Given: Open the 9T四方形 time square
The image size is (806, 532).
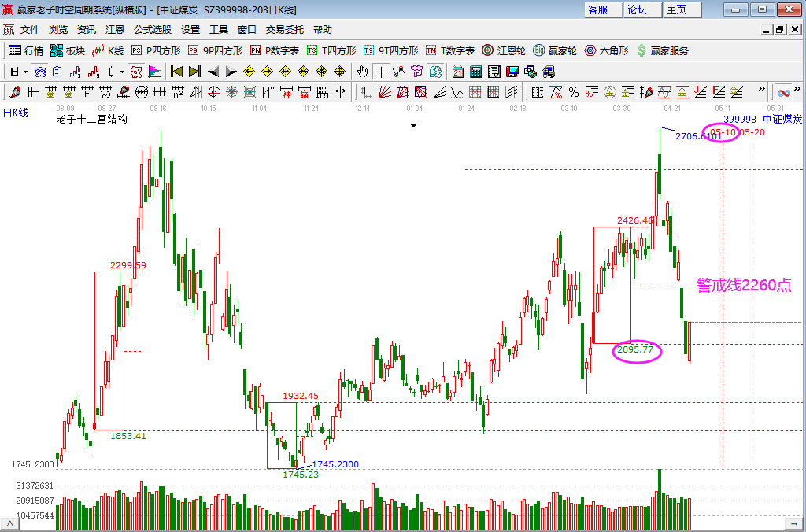Looking at the screenshot, I should coord(390,50).
